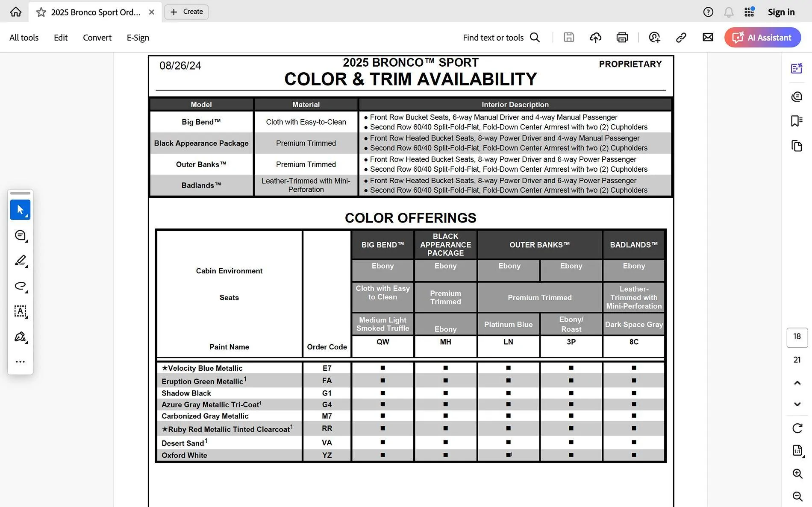This screenshot has height=507, width=812.
Task: Show more tools in floating toolbar
Action: (20, 362)
